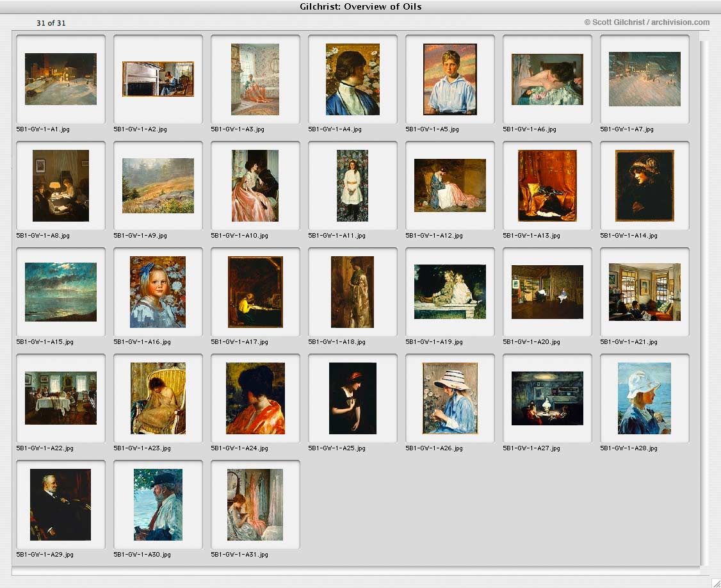The height and width of the screenshot is (588, 721).
Task: Open the girl in white dress thumbnail 5B1-GW-1-A11.jpg
Action: (353, 185)
